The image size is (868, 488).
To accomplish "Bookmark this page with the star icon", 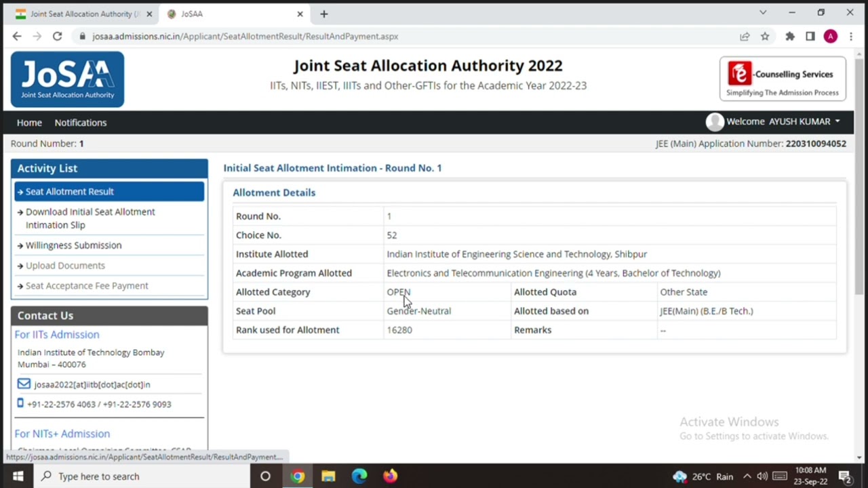I will coord(765,37).
